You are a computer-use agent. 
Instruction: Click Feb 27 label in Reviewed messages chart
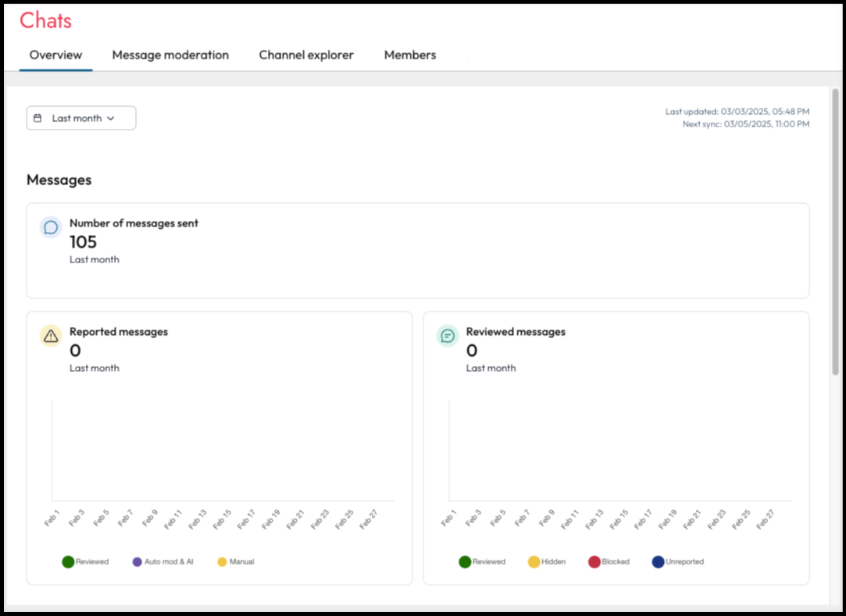(765, 519)
